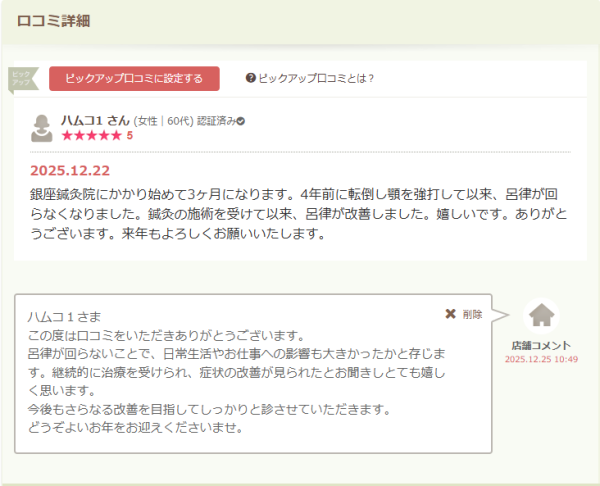Click the reviewer name ハムコ1 さん

click(x=95, y=121)
